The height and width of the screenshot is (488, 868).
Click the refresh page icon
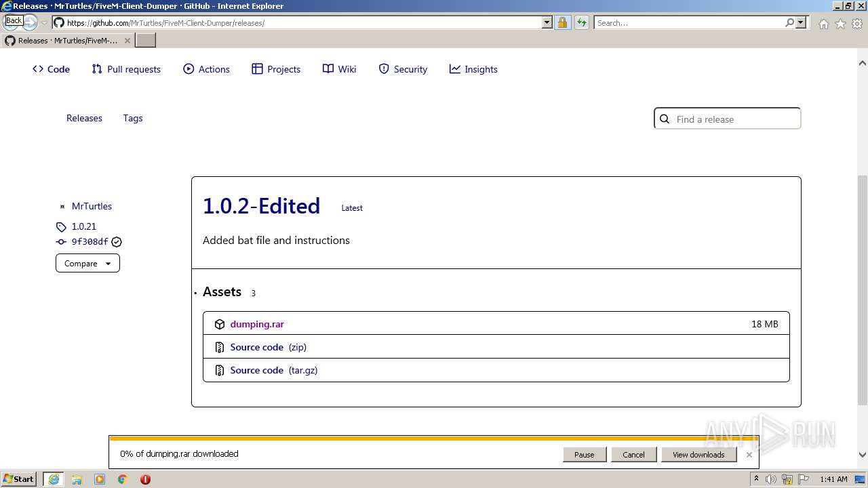pos(582,22)
